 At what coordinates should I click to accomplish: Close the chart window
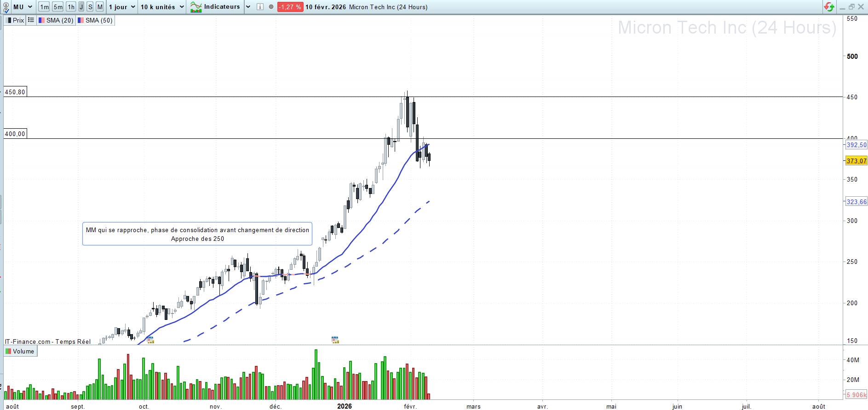861,7
